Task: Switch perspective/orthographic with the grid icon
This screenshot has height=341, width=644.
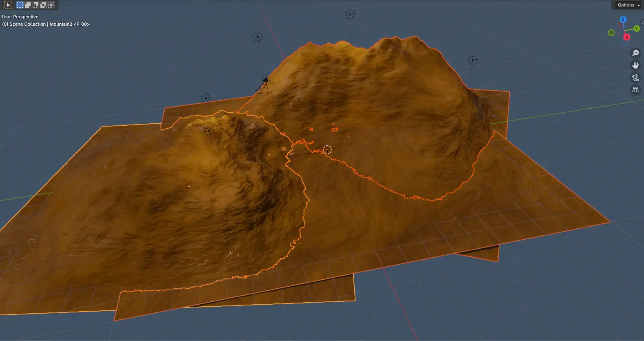Action: pyautogui.click(x=635, y=90)
